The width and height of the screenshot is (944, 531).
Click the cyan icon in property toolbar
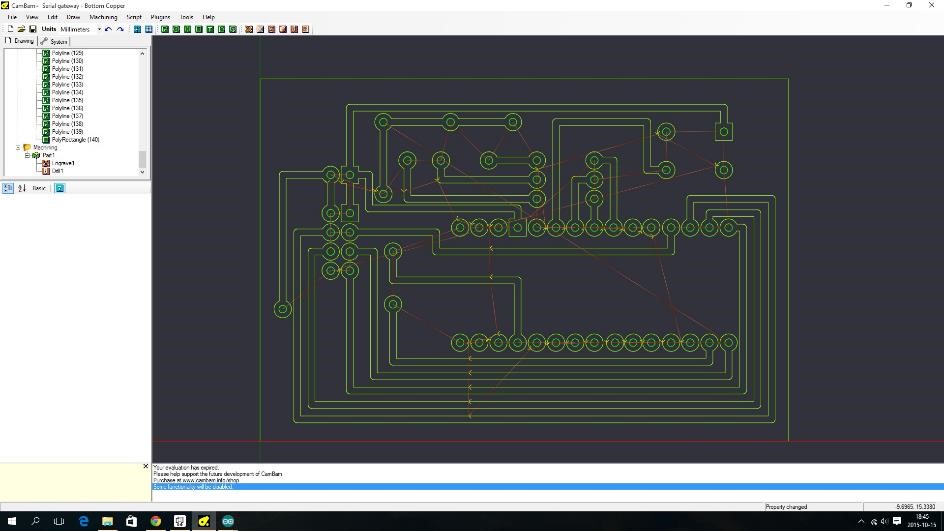pyautogui.click(x=60, y=188)
